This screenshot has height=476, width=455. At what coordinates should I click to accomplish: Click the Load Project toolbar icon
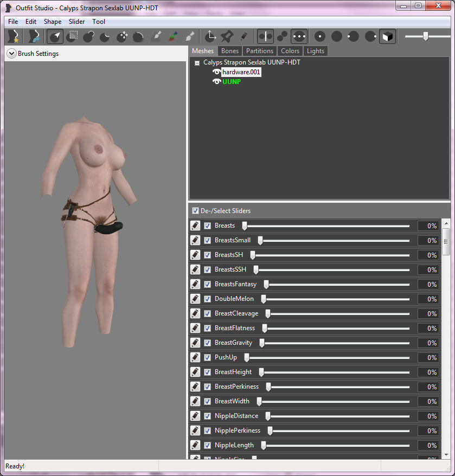click(34, 36)
